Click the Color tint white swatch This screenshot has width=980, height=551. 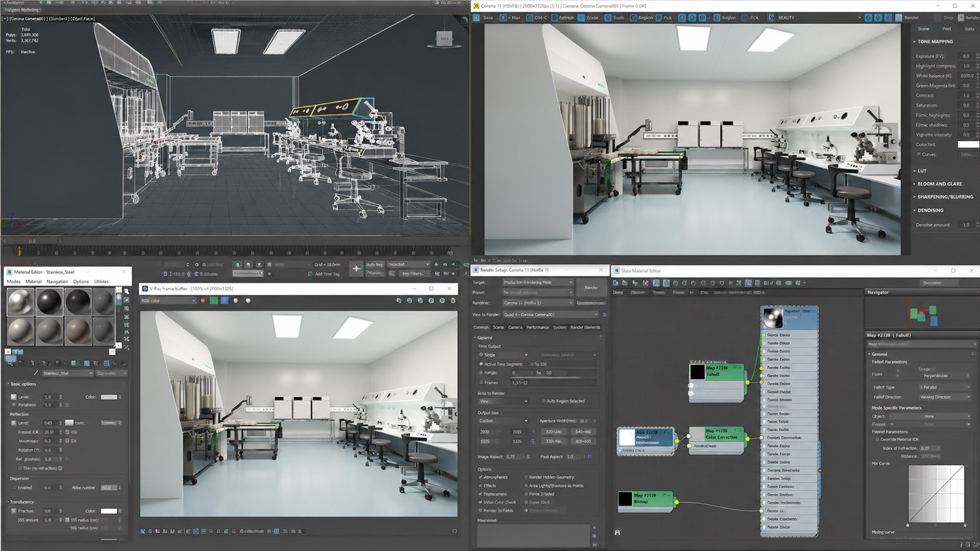(x=968, y=144)
